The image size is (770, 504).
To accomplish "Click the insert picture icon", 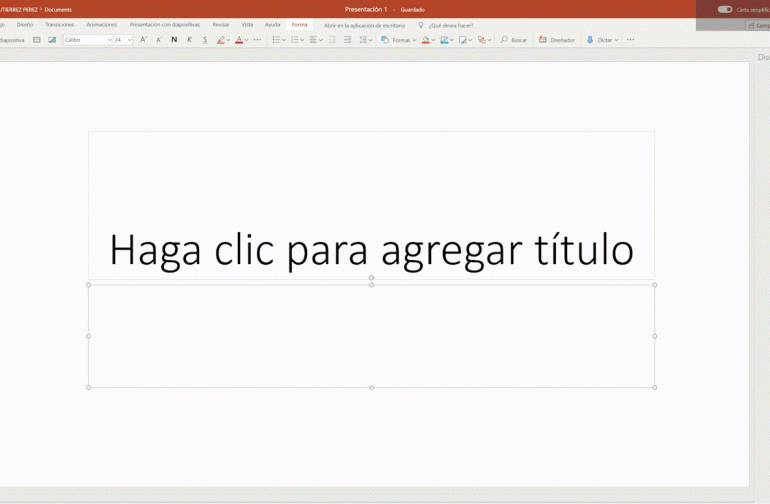I will (52, 40).
